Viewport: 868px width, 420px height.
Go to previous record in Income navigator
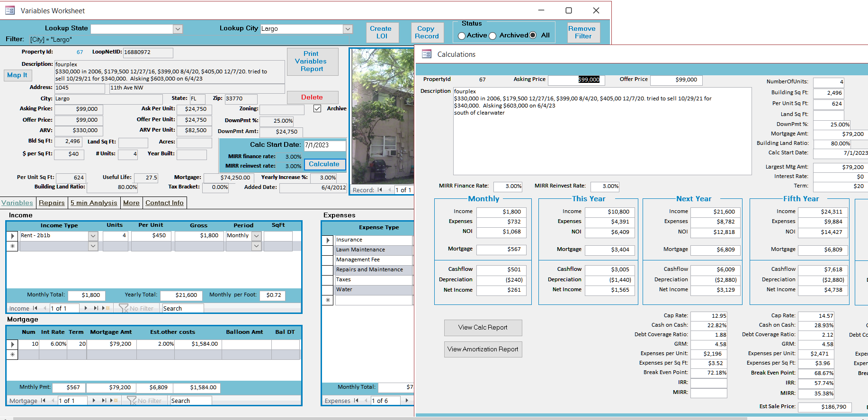(45, 308)
